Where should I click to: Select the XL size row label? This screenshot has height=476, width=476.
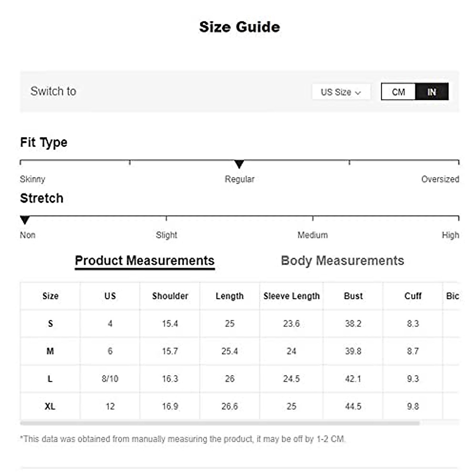50,406
